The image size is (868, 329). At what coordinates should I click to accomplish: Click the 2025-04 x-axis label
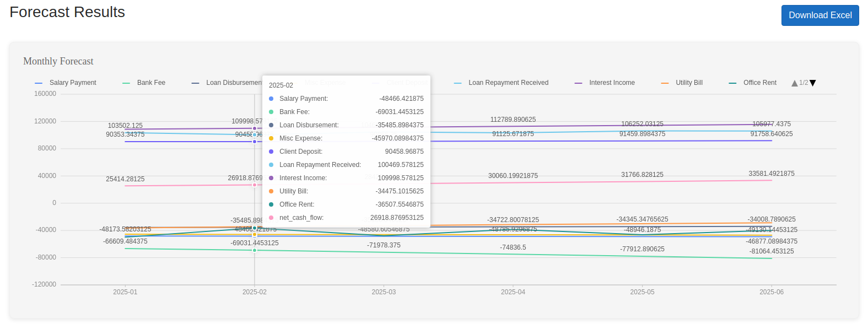click(513, 292)
